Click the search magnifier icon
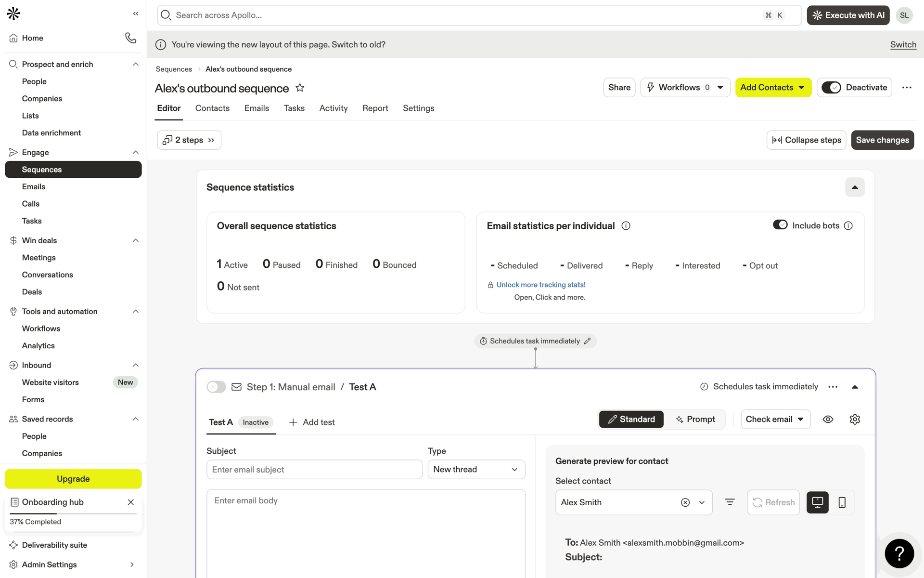 coord(166,15)
